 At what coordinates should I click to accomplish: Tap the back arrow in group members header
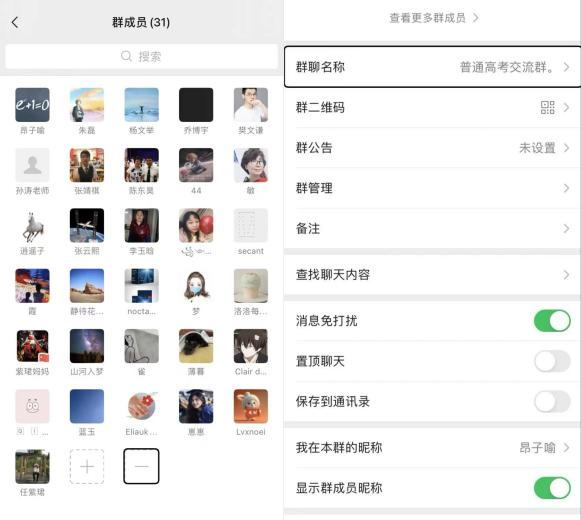tap(15, 22)
